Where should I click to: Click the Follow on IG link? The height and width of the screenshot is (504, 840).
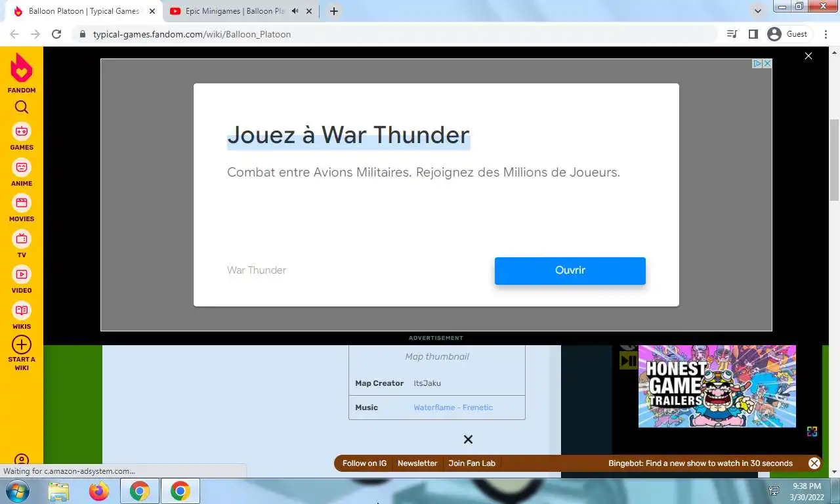click(364, 463)
